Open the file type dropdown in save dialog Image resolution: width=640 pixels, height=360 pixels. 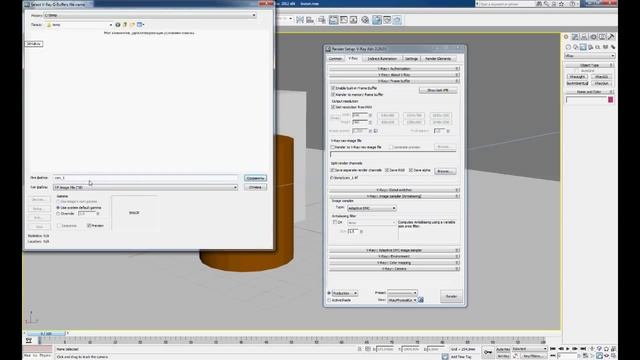pyautogui.click(x=145, y=187)
